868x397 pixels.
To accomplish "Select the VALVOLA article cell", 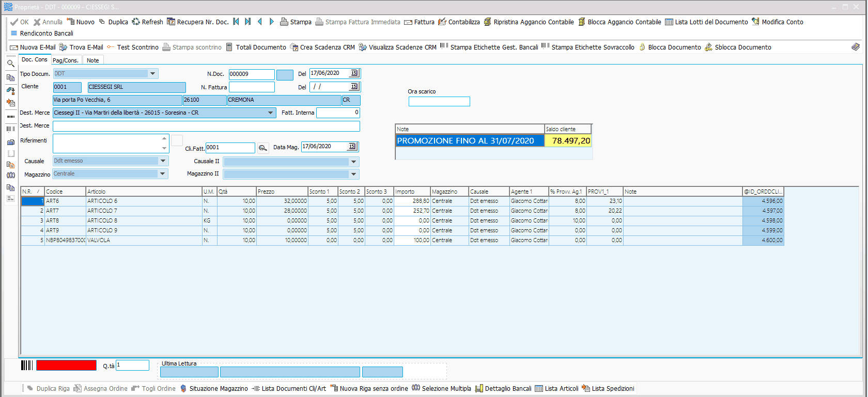I will tap(144, 241).
